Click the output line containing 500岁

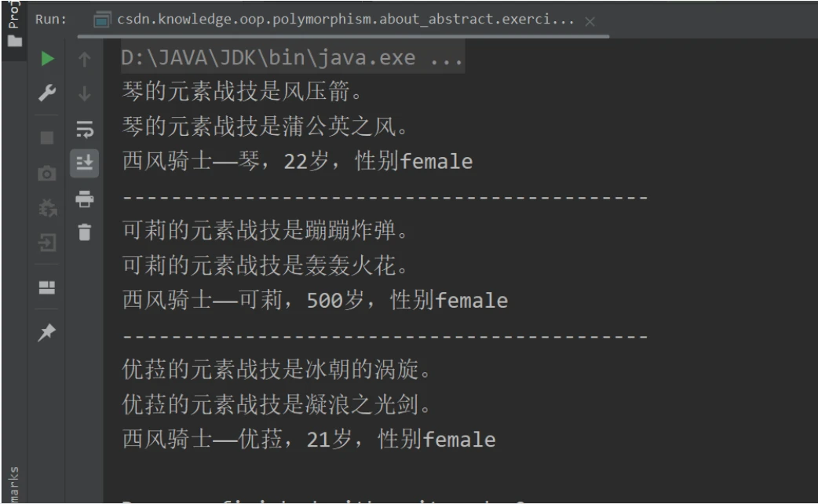316,301
